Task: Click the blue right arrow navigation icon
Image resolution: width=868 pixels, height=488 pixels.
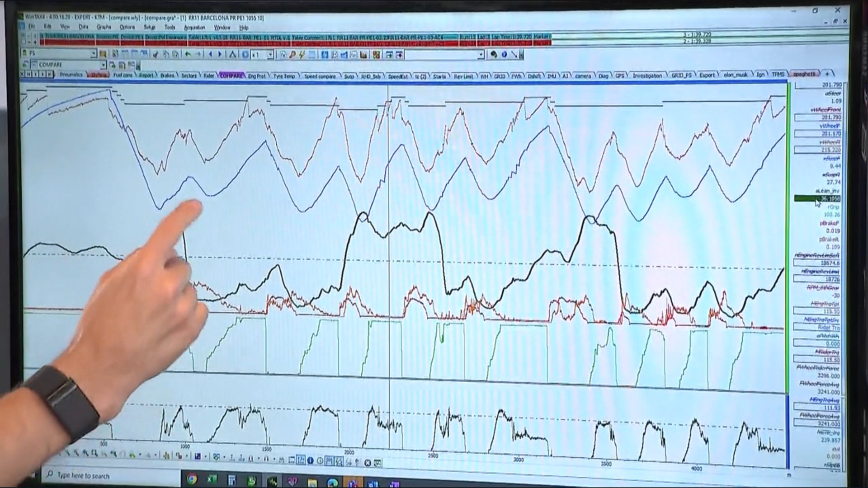Action: point(220,54)
